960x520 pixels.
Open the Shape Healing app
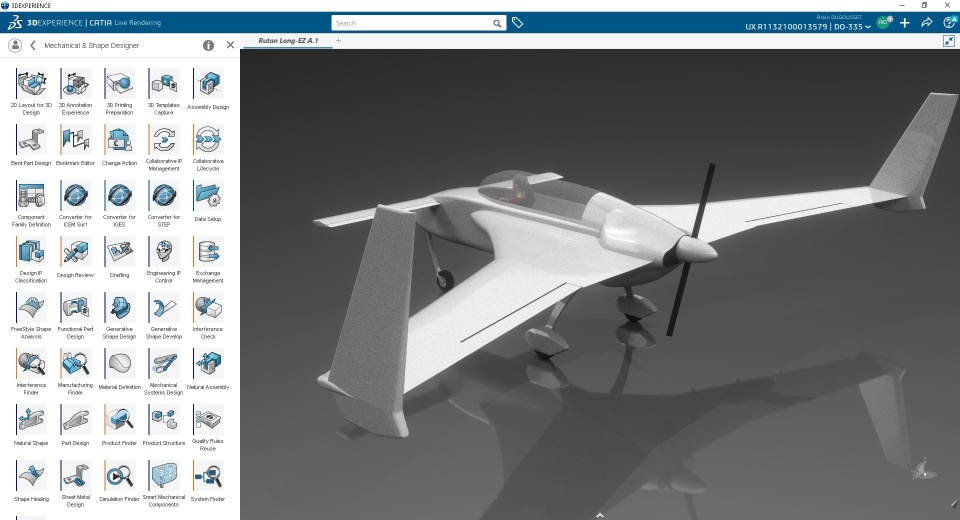(31, 476)
